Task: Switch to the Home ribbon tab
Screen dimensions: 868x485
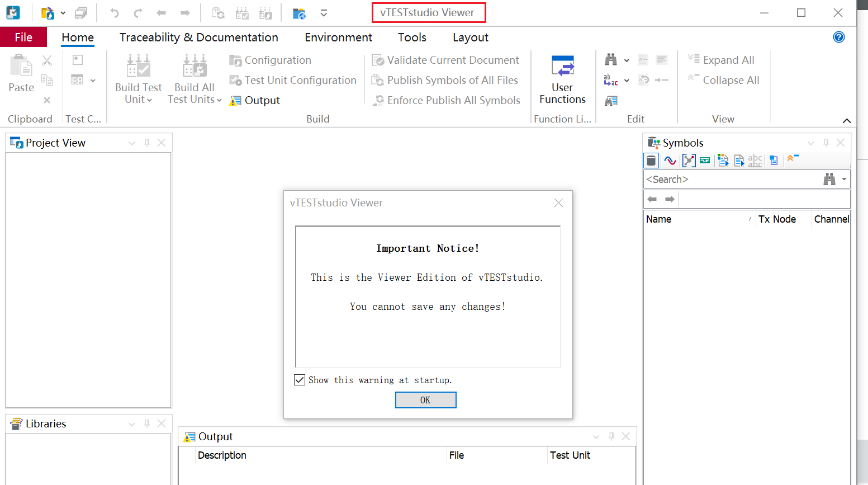Action: (x=78, y=37)
